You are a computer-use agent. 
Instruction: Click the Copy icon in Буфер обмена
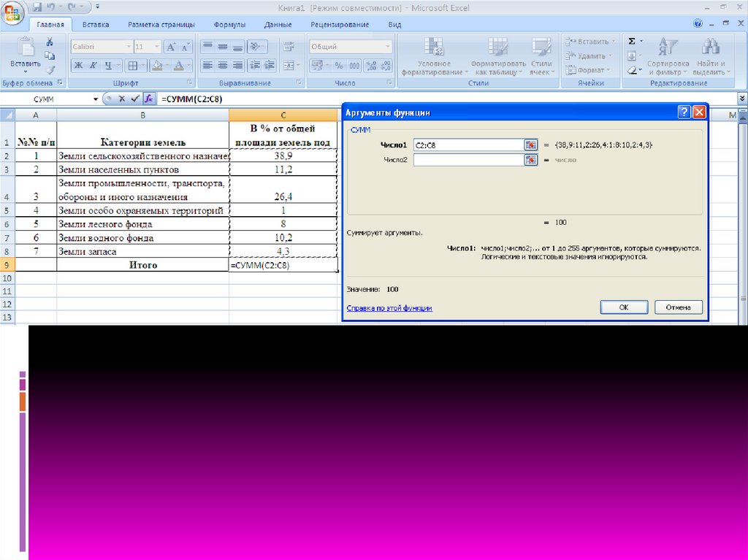click(x=50, y=55)
